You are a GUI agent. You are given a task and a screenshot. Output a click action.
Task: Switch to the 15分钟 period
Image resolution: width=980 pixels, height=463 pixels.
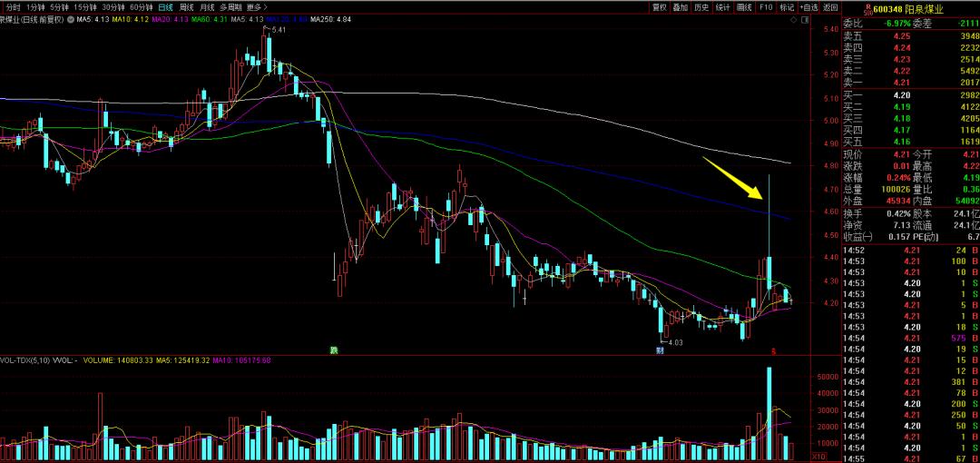point(85,7)
